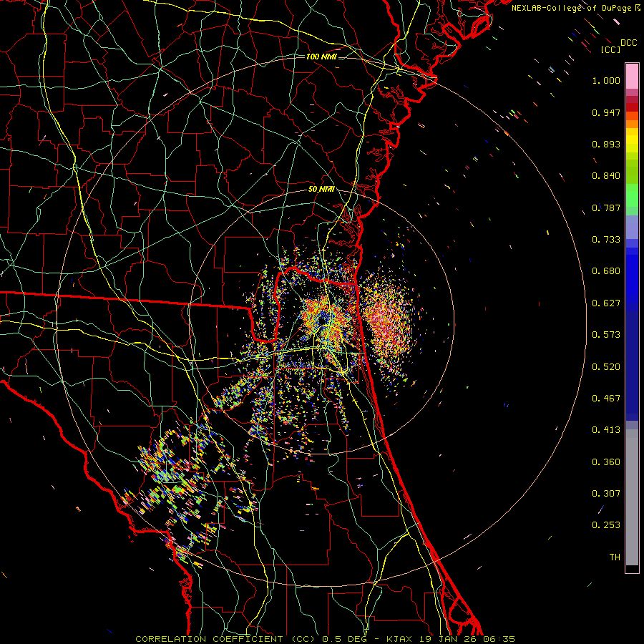Click the CORRELATION COEFFICIENT (CC) caption text
Screen dimensions: 644x644
[225, 639]
